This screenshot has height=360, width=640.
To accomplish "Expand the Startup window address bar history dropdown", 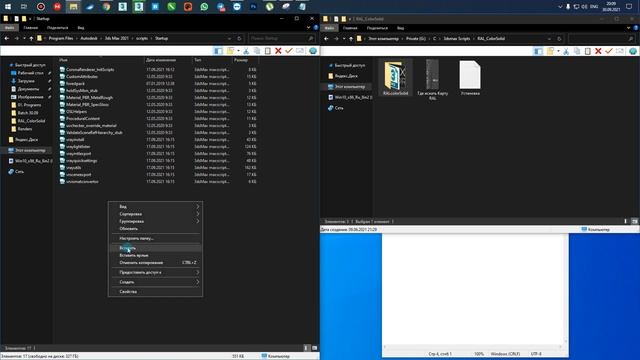I will 229,38.
